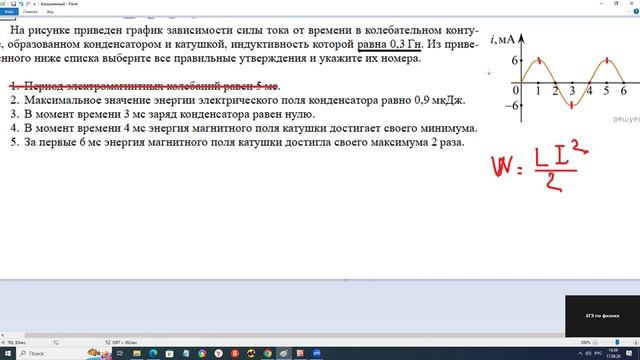The width and height of the screenshot is (640, 360).
Task: Open the blue Файл menu tab
Action: point(9,12)
